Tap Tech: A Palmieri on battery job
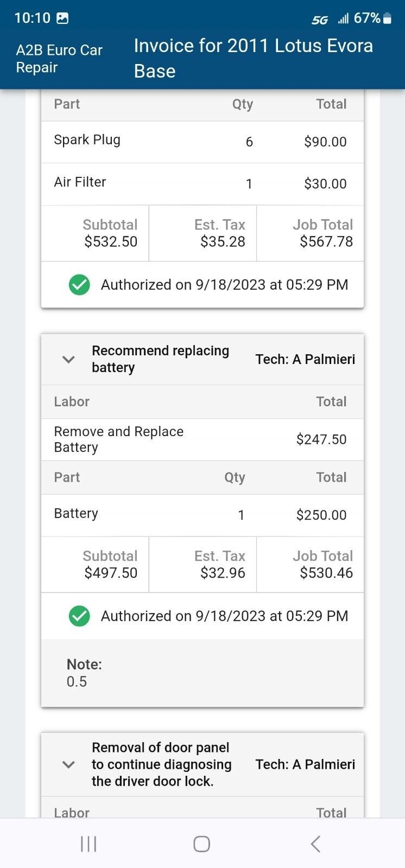The height and width of the screenshot is (868, 405). tap(305, 359)
